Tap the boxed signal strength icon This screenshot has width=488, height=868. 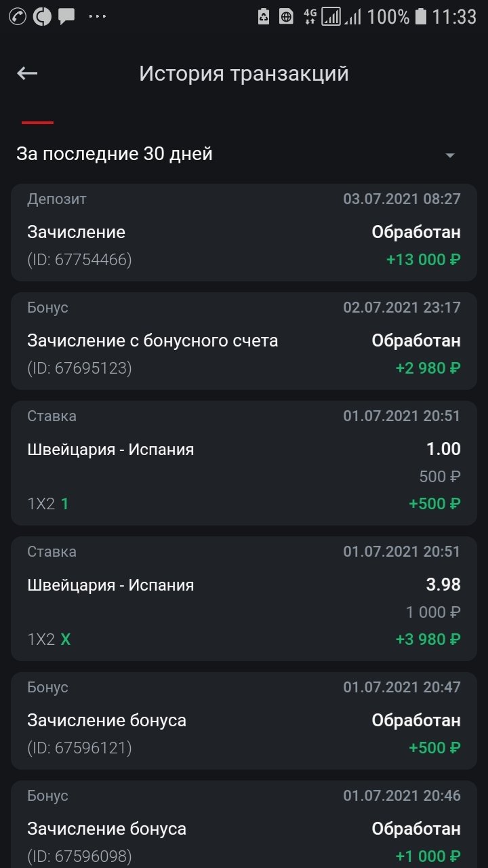[x=331, y=16]
